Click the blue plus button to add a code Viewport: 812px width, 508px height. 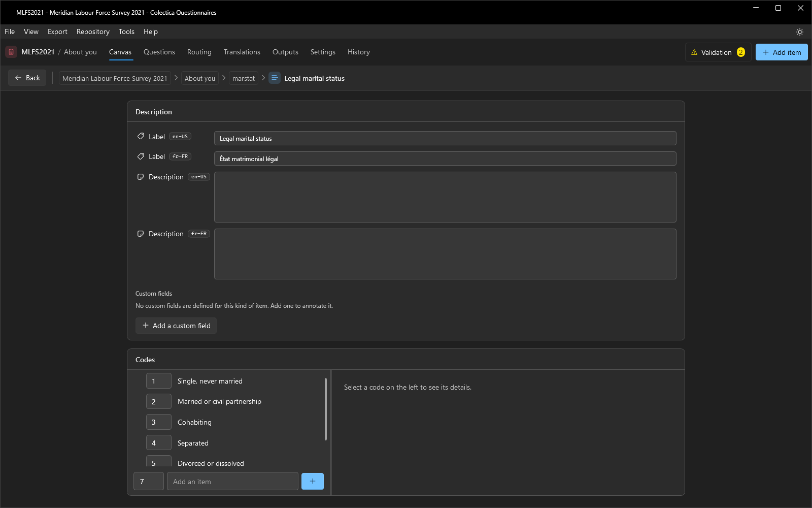click(x=313, y=481)
